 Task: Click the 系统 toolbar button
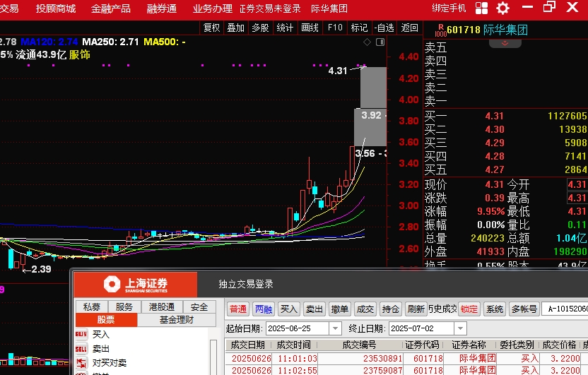[x=495, y=309]
